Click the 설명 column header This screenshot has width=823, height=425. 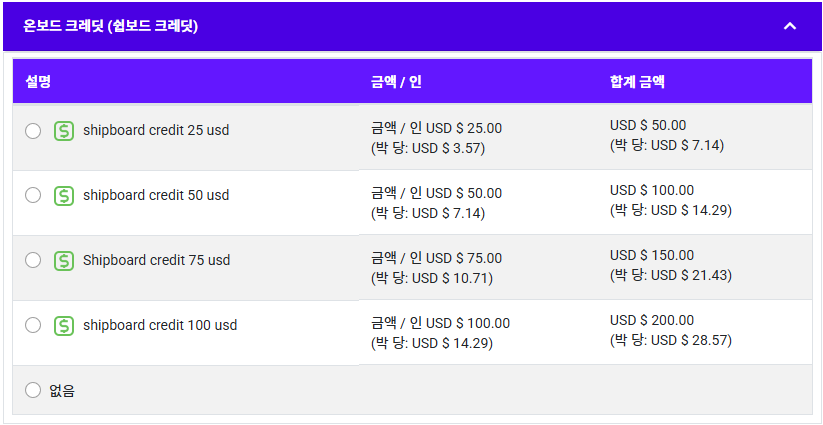pos(38,82)
